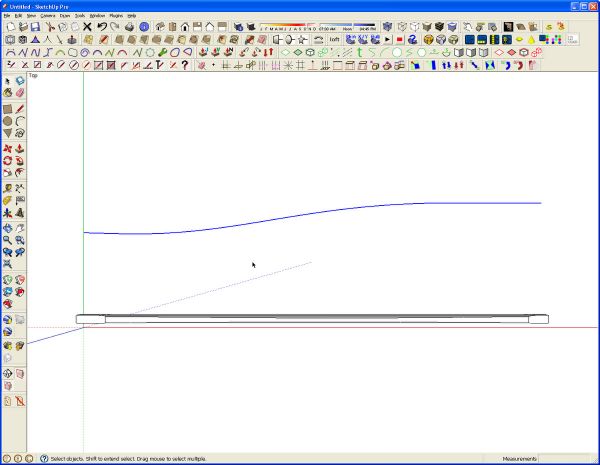The height and width of the screenshot is (465, 600).
Task: Open the Plugins menu
Action: click(x=116, y=16)
